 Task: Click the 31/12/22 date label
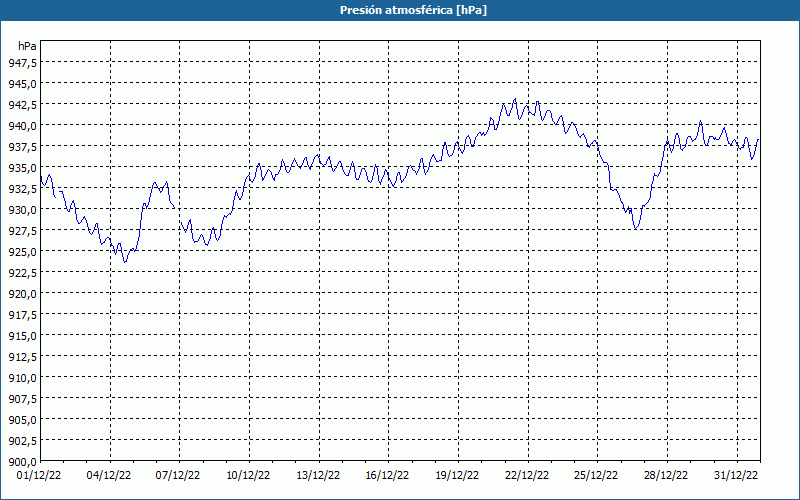pos(736,475)
